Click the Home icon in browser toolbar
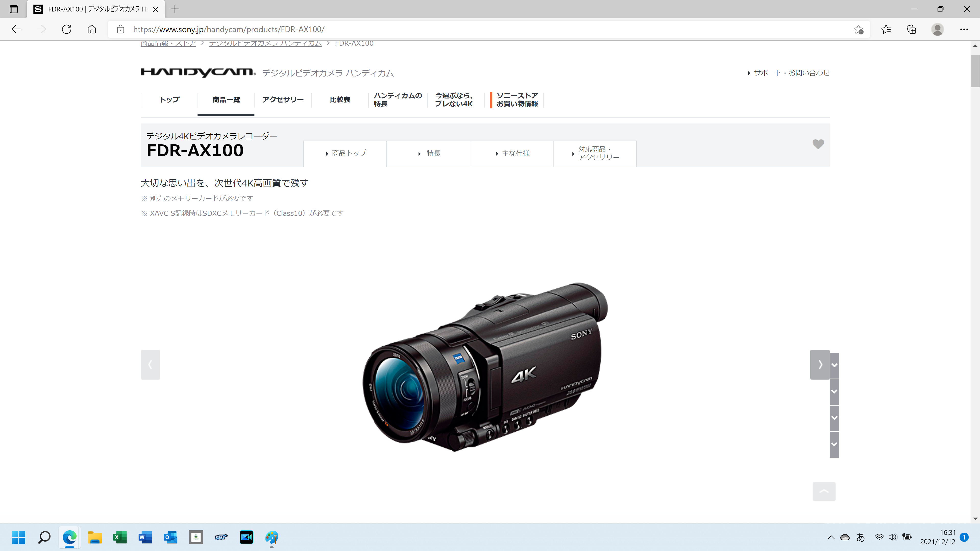The height and width of the screenshot is (551, 980). (x=92, y=29)
